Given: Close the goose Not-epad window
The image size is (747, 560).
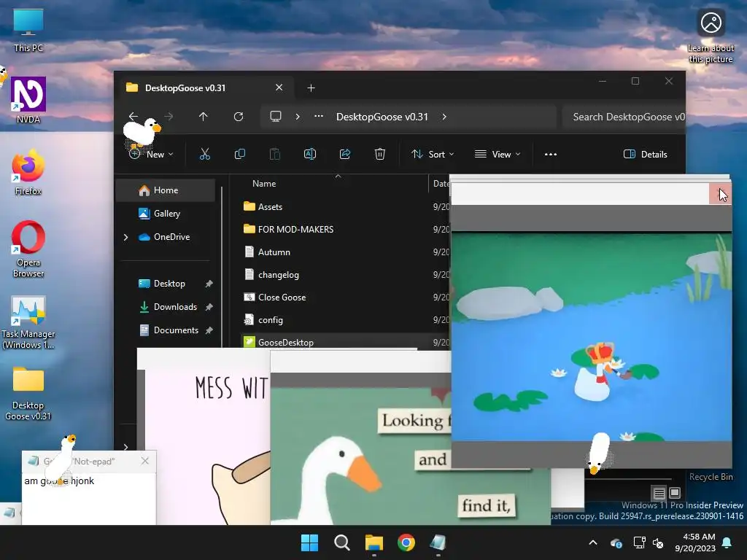Looking at the screenshot, I should pos(145,461).
